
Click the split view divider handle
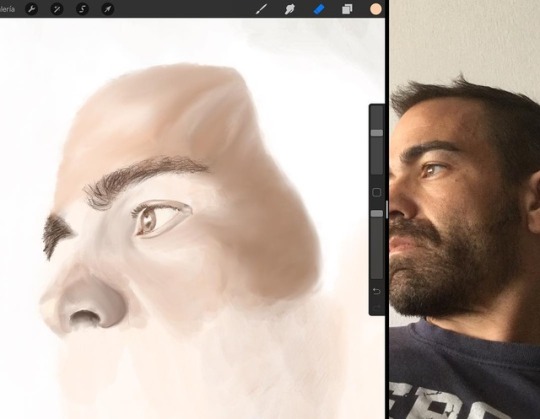(387, 209)
